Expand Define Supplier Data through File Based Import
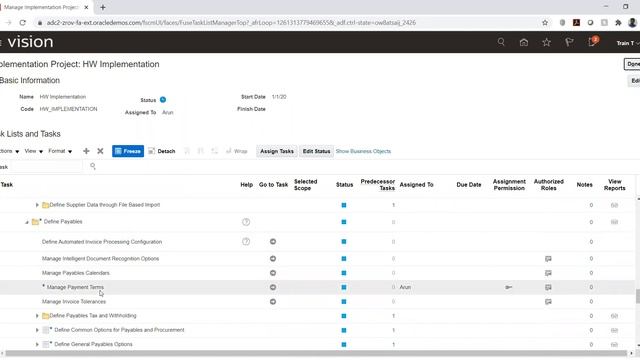This screenshot has height=360, width=640. tap(37, 205)
